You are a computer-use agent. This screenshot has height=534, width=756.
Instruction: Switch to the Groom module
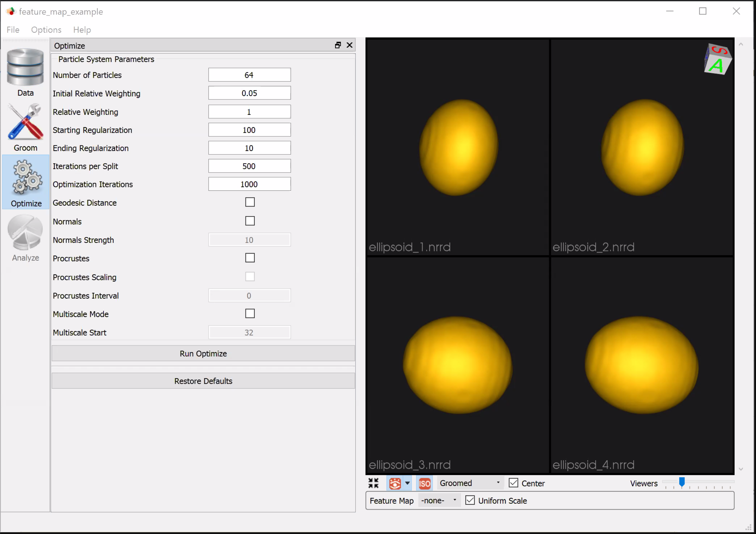[25, 125]
